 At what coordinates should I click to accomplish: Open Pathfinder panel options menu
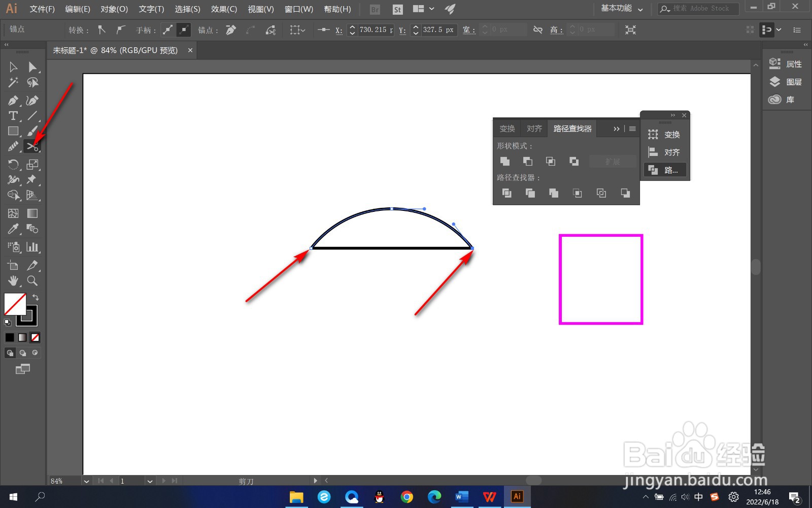[632, 129]
